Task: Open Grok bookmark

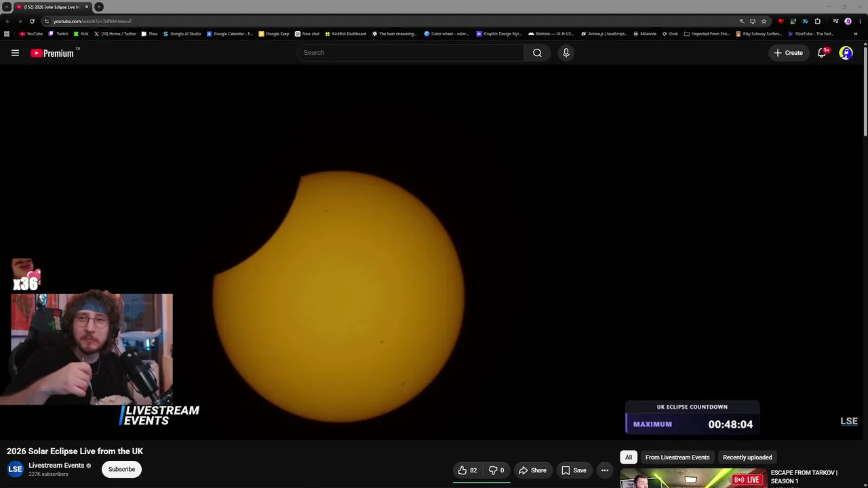Action: click(670, 34)
